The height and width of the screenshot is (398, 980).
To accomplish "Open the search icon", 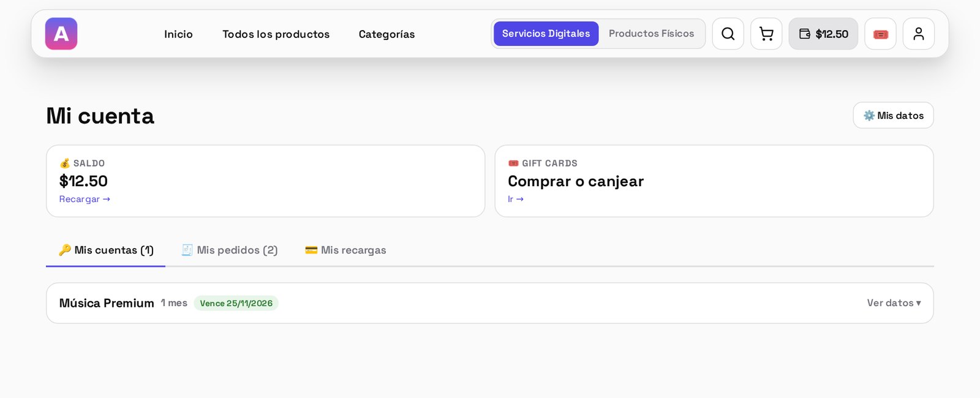I will [x=728, y=34].
